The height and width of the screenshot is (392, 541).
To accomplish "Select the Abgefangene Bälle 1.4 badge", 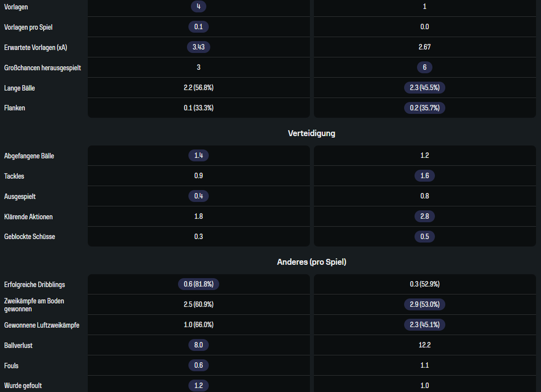I will click(x=199, y=155).
